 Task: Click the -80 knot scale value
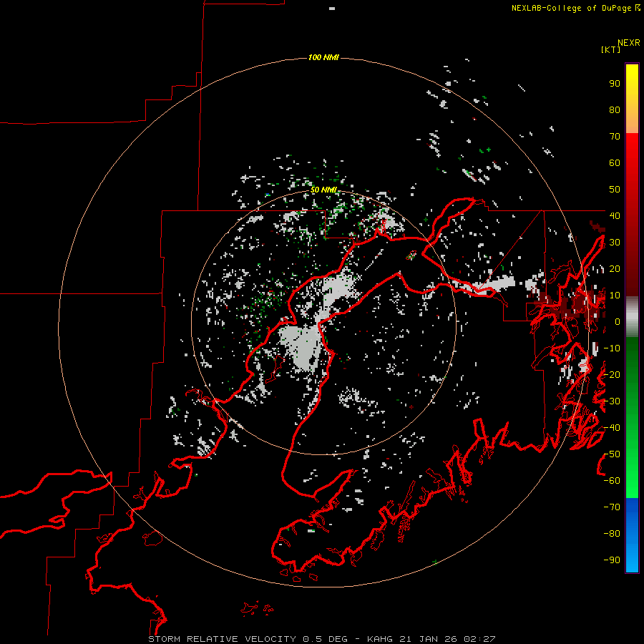coord(612,534)
